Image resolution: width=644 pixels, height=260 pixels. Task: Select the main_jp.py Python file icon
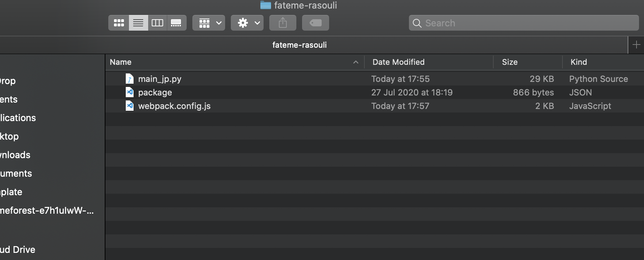tap(130, 79)
